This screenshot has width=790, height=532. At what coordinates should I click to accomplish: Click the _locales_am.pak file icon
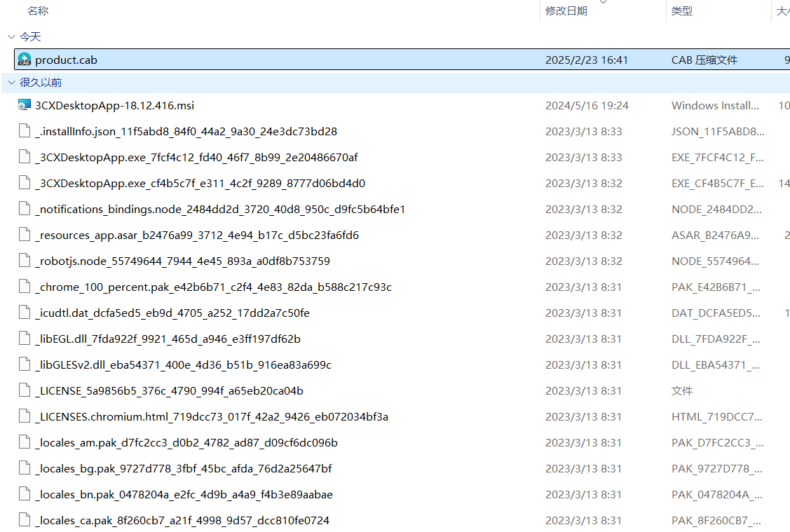pos(24,442)
